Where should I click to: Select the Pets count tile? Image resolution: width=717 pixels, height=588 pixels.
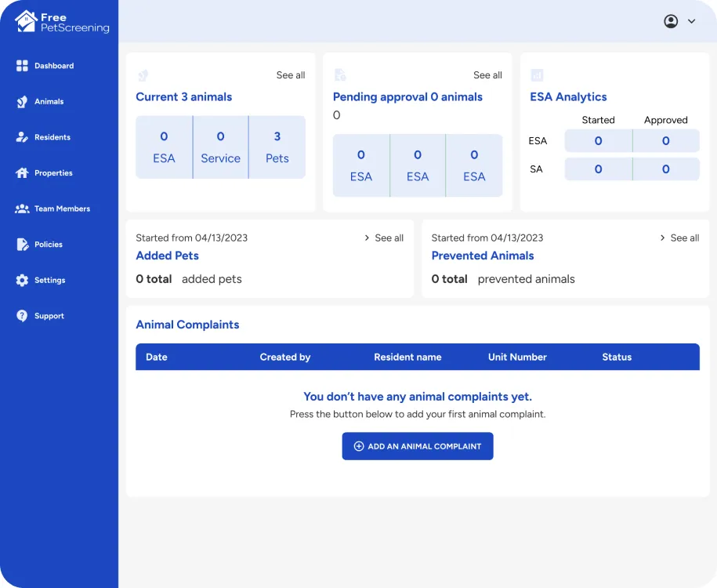coord(277,147)
